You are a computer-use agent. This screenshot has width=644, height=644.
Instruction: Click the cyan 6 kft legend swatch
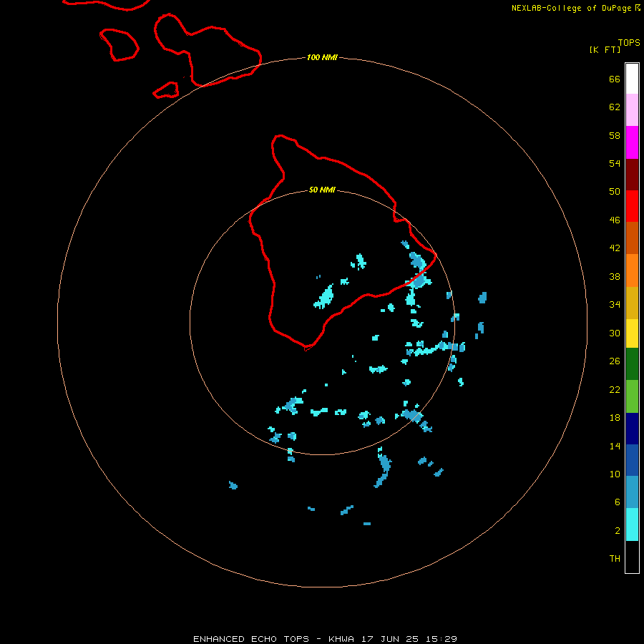(632, 525)
